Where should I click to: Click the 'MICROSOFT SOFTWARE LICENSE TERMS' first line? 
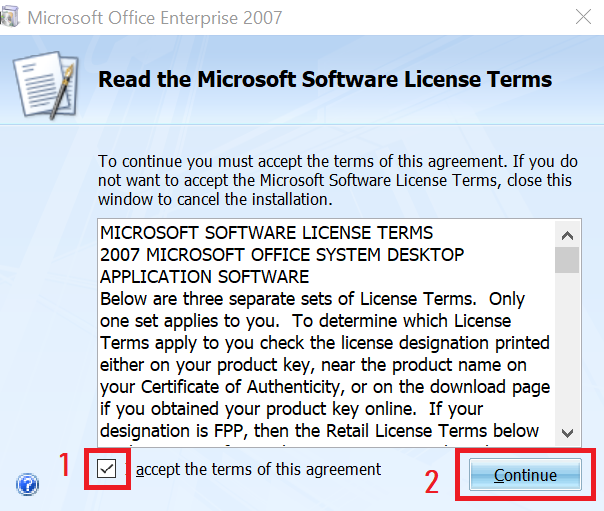coord(267,233)
